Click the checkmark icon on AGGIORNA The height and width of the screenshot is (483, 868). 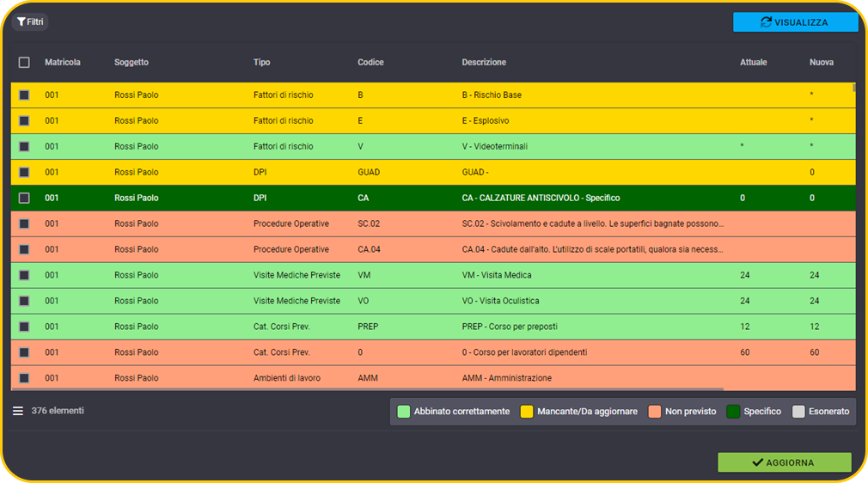click(757, 462)
